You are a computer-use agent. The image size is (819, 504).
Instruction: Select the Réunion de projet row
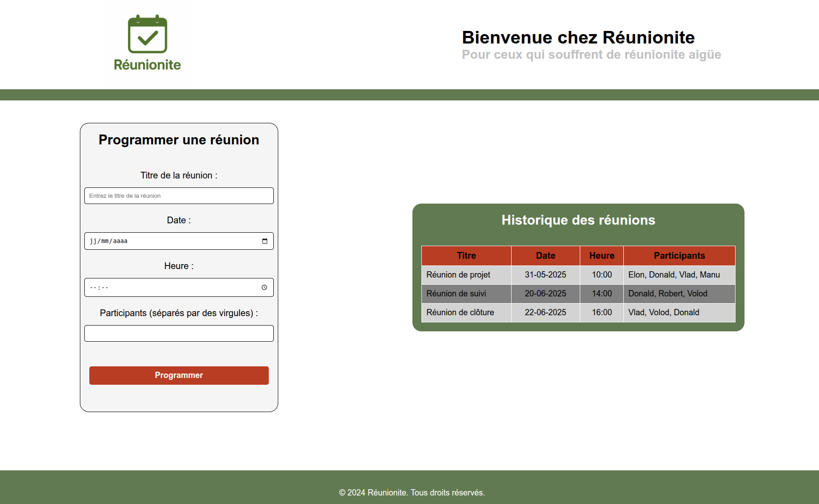[458, 275]
